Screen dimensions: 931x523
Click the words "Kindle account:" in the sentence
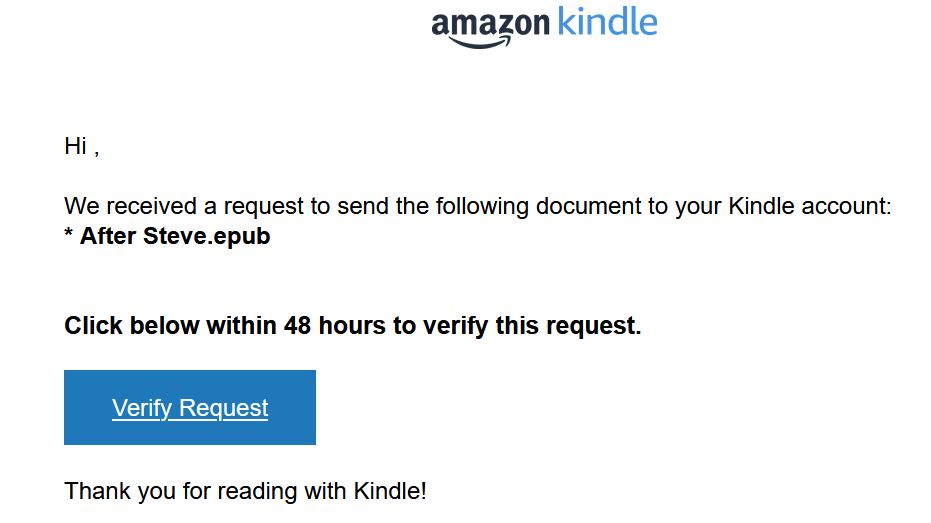coord(809,207)
